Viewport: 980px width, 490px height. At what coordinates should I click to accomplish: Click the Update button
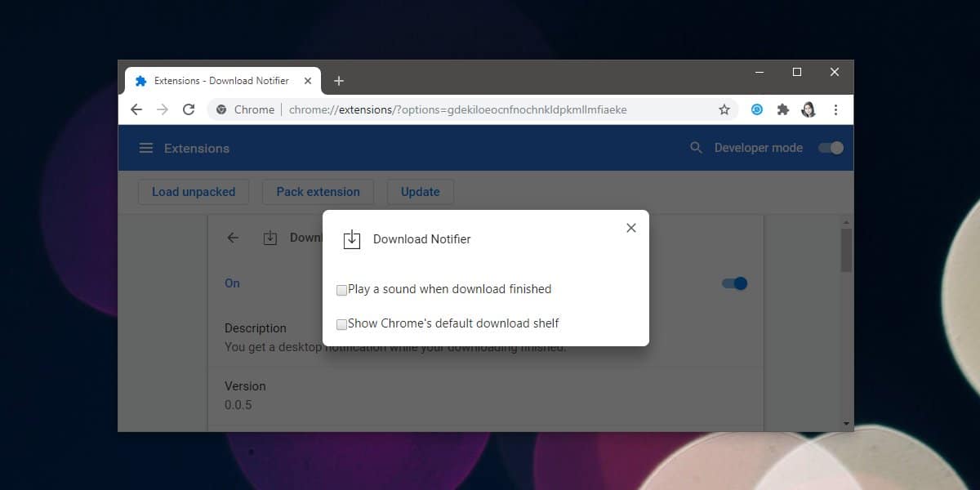coord(420,192)
